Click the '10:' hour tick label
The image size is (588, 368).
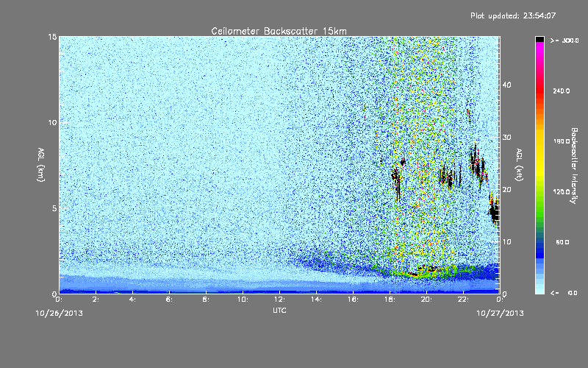tap(243, 300)
